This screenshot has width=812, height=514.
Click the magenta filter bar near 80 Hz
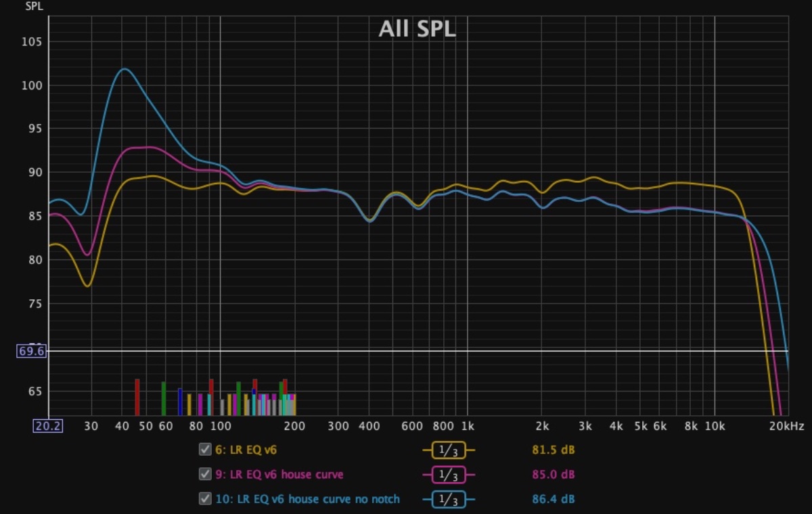tap(200, 404)
